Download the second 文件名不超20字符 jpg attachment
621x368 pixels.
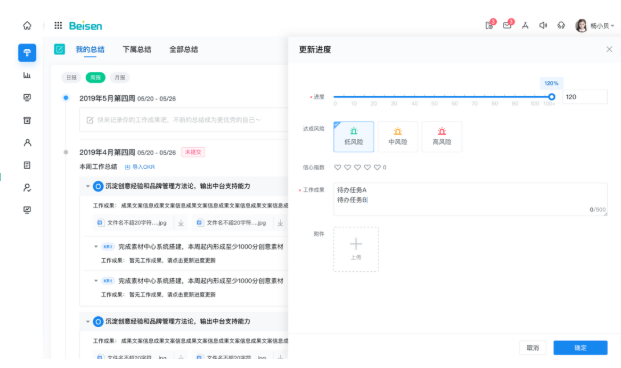click(280, 223)
